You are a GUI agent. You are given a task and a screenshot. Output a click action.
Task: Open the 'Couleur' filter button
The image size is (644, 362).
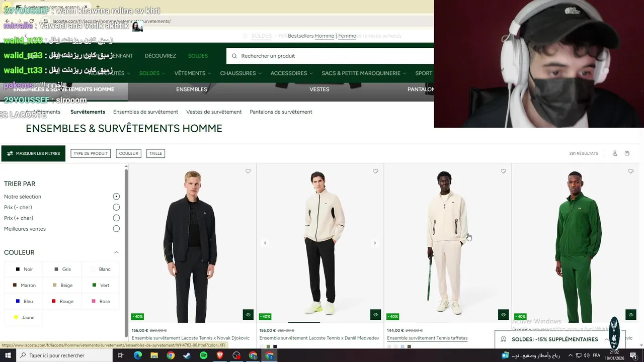click(x=128, y=153)
